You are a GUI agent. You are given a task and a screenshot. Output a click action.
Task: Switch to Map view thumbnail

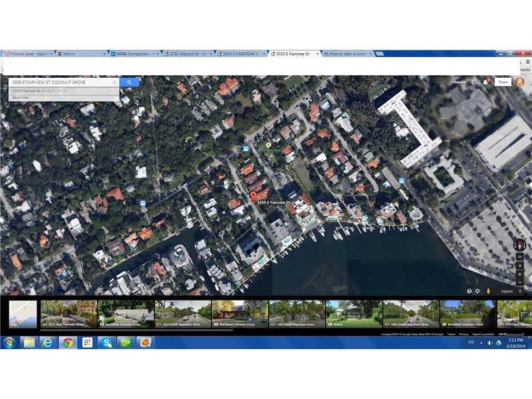coord(23,314)
